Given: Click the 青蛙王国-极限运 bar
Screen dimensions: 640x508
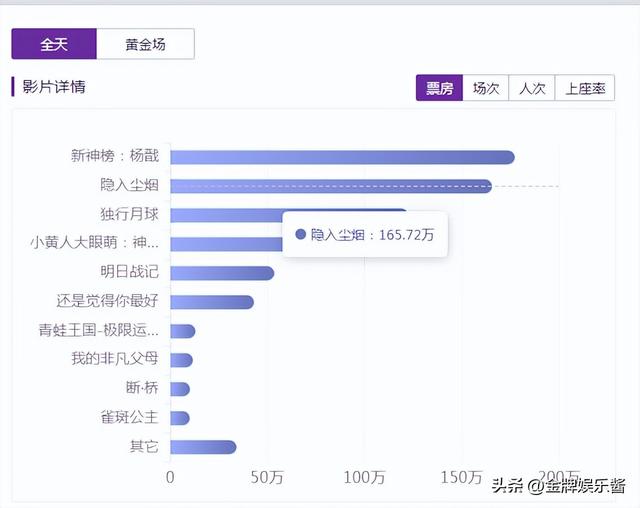Looking at the screenshot, I should pos(183,331).
